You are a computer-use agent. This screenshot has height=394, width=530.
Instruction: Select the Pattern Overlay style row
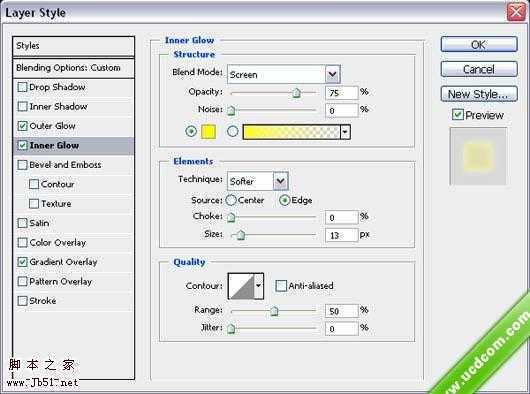tap(73, 281)
